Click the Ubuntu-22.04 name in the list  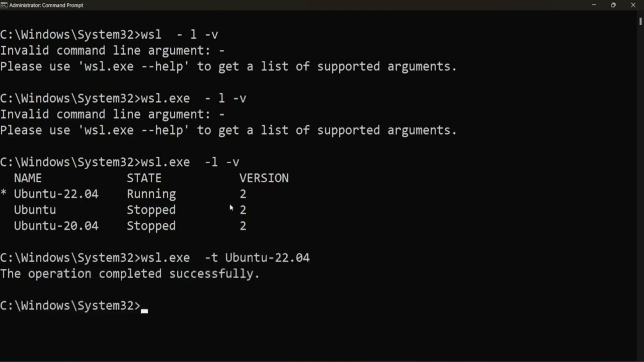(56, 194)
